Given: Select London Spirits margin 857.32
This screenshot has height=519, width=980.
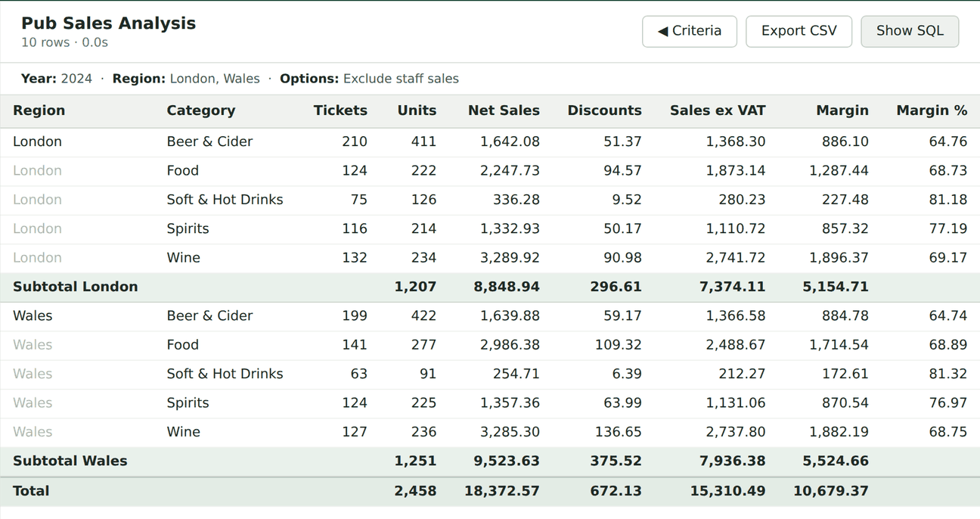Looking at the screenshot, I should [845, 228].
